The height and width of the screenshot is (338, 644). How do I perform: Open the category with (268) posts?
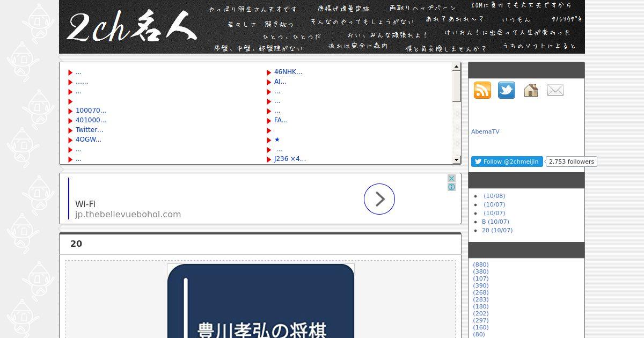481,292
